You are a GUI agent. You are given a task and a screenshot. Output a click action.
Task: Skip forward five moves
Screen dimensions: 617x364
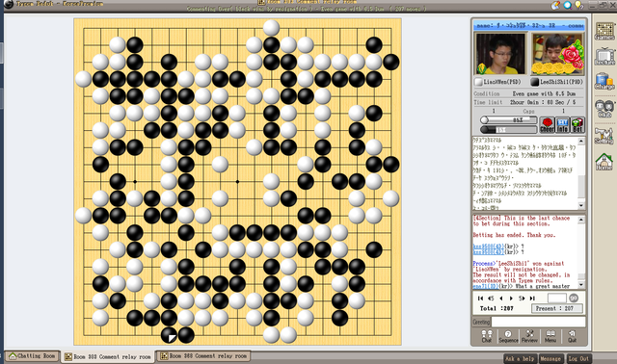522,299
